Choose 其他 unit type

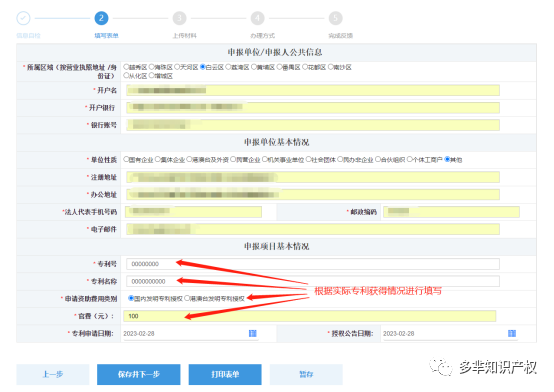447,159
